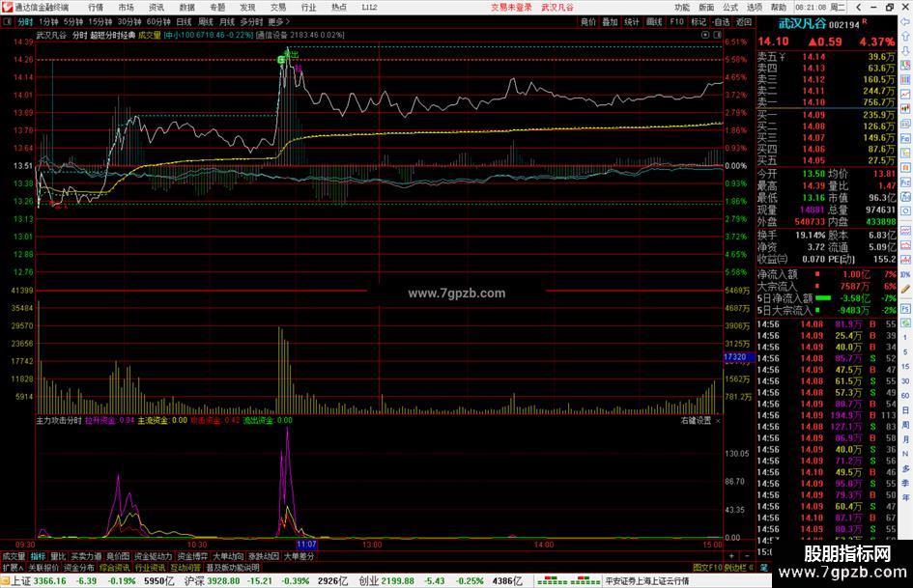Open the 行业资讯 tab

coord(150,568)
